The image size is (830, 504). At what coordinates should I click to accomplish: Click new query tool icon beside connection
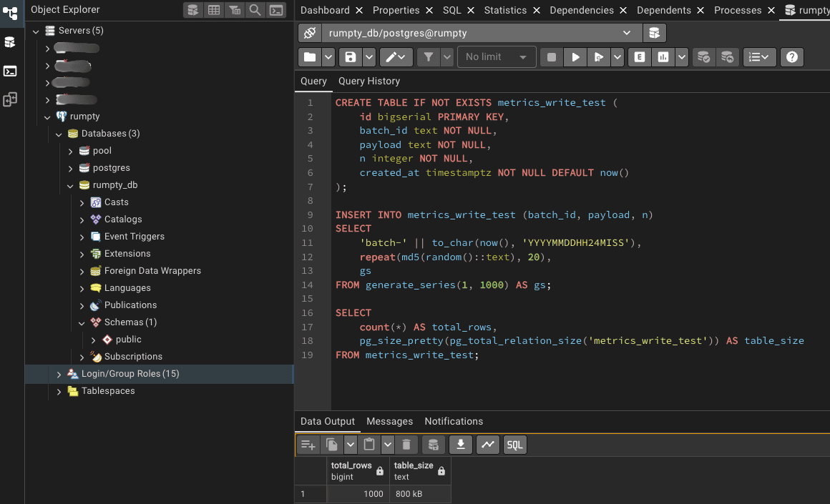coord(654,33)
